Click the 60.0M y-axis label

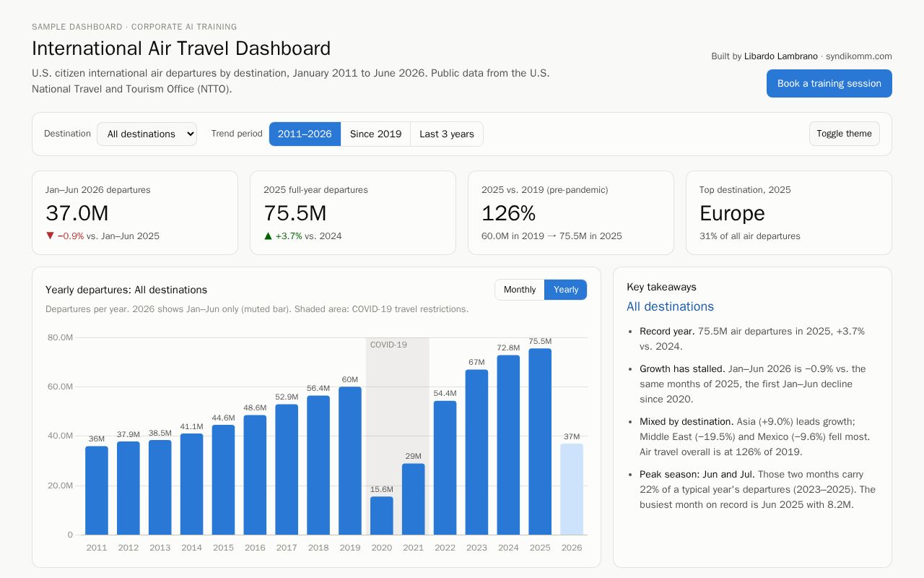pos(61,387)
